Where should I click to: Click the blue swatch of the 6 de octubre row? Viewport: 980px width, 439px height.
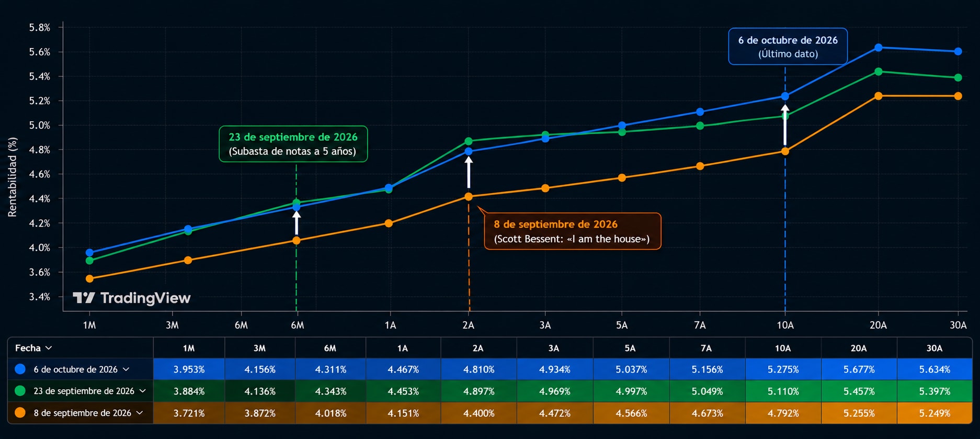pyautogui.click(x=20, y=369)
